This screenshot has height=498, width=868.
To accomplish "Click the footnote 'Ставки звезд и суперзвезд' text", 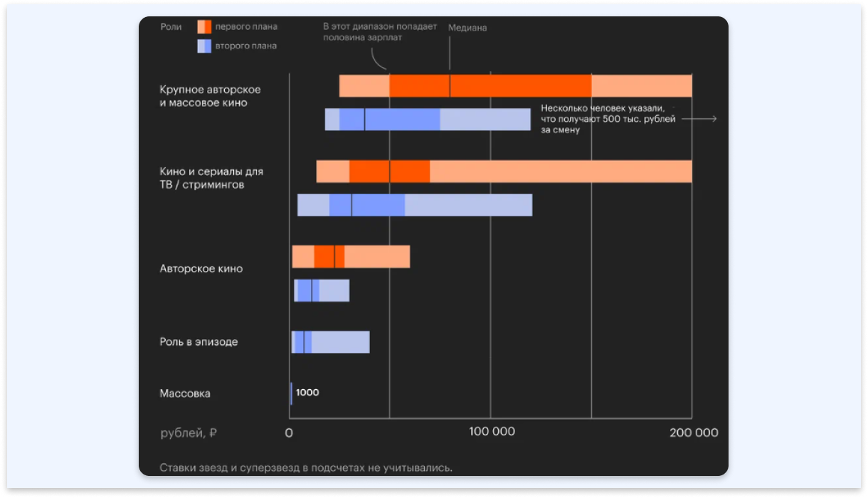I will (x=306, y=467).
